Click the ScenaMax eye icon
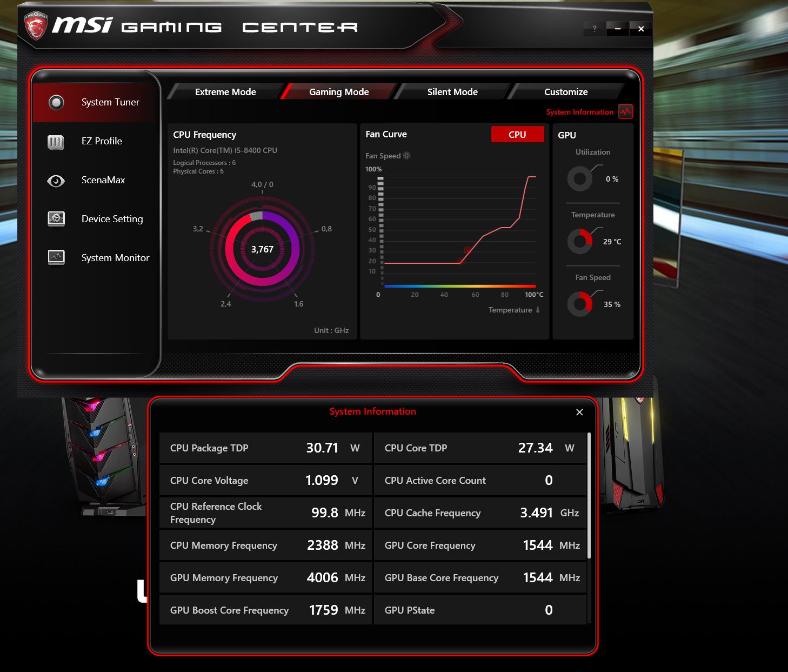The height and width of the screenshot is (672, 788). tap(56, 181)
